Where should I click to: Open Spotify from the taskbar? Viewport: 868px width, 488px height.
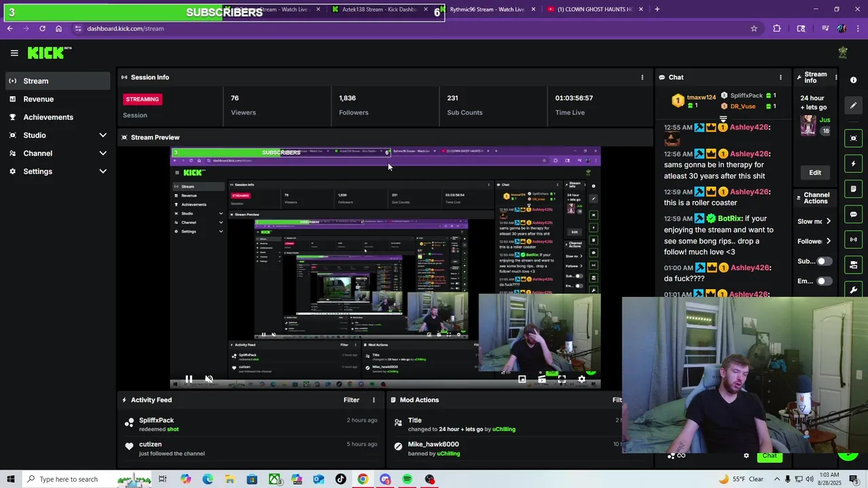[407, 479]
